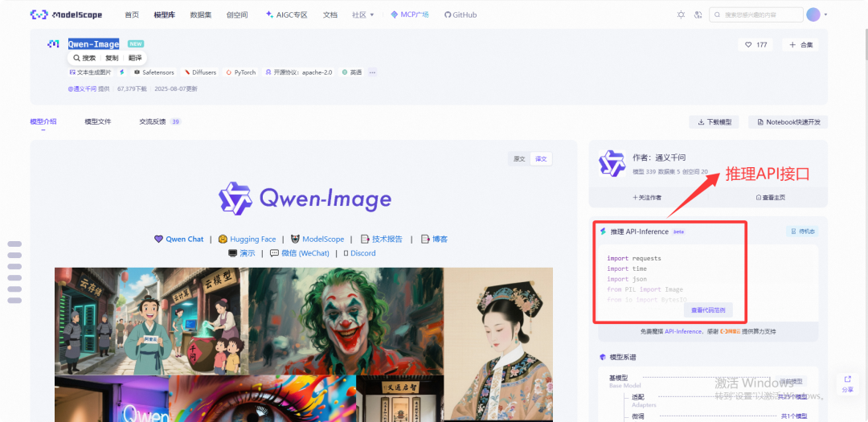Click the top pill in the left outline navigator
The width and height of the screenshot is (868, 422).
click(x=14, y=244)
